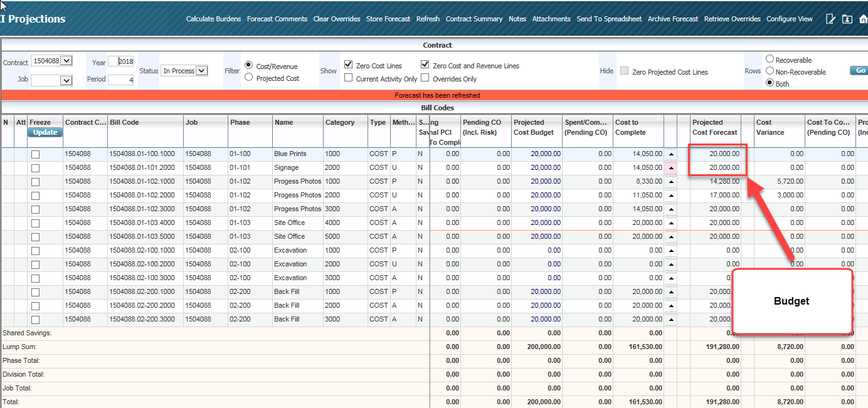The image size is (868, 408).
Task: Enable Current Activity Only
Action: pos(349,78)
